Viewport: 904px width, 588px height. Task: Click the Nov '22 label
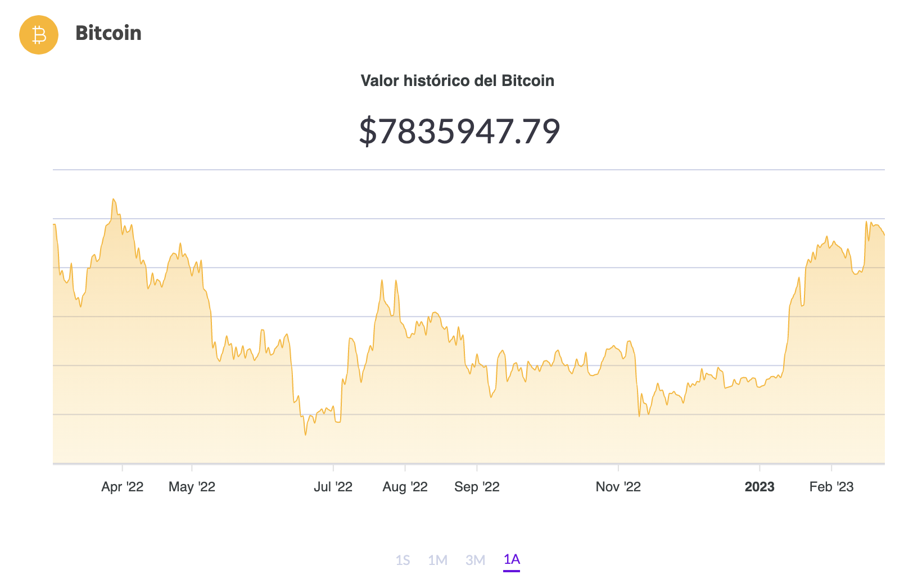click(620, 487)
